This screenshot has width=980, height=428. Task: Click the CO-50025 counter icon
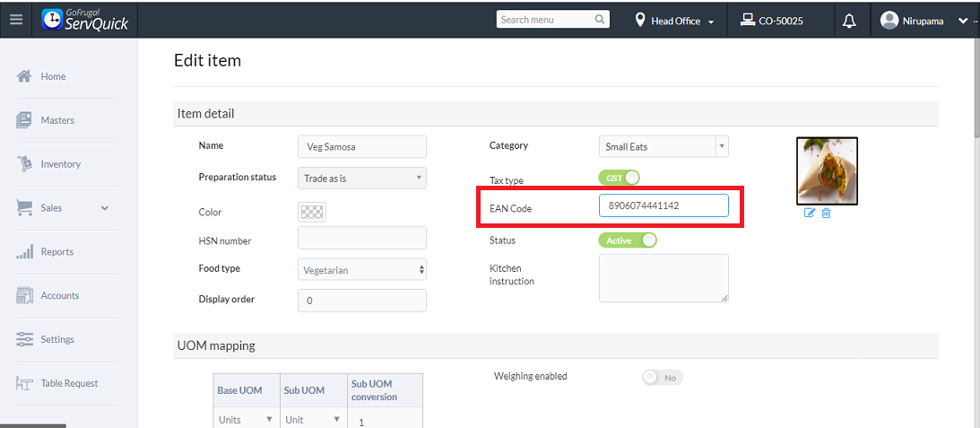[747, 20]
